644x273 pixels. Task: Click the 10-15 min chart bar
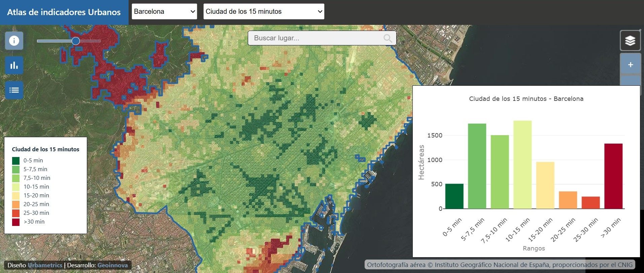(x=522, y=165)
